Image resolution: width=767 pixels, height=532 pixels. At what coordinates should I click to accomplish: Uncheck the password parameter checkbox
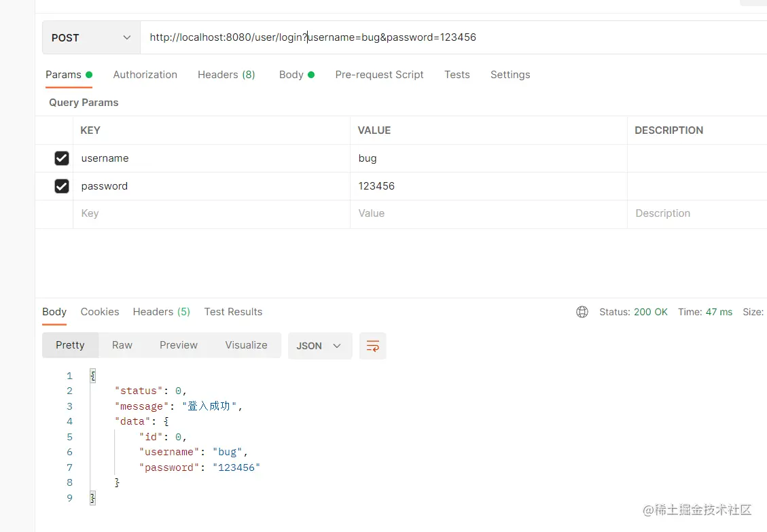tap(62, 186)
